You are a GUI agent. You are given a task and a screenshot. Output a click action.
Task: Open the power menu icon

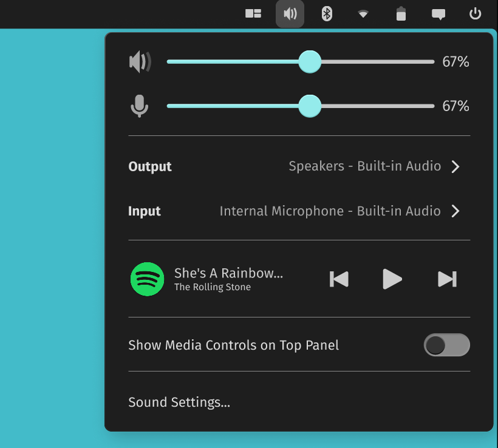pyautogui.click(x=476, y=13)
